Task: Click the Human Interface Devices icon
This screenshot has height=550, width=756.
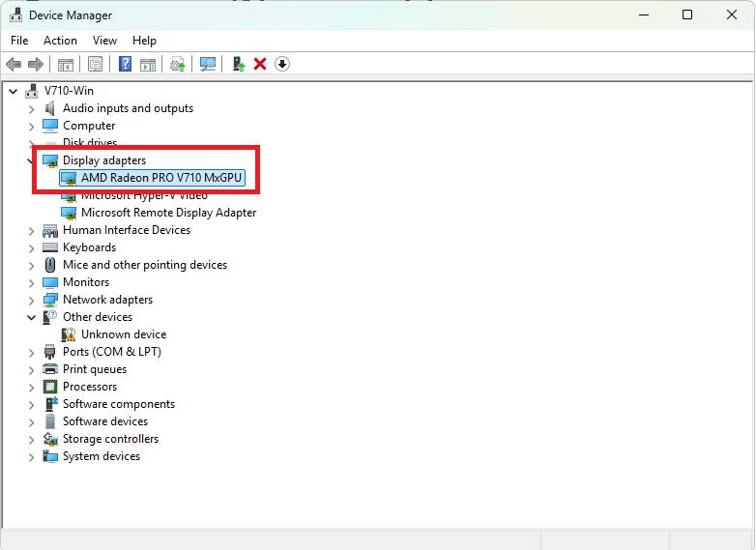Action: tap(50, 230)
